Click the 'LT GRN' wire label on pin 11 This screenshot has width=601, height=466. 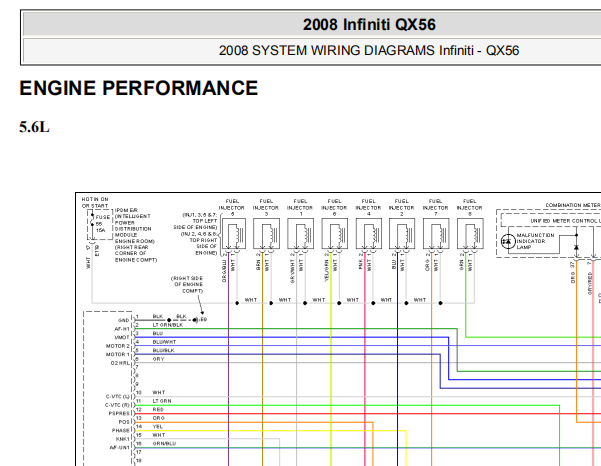pyautogui.click(x=162, y=401)
